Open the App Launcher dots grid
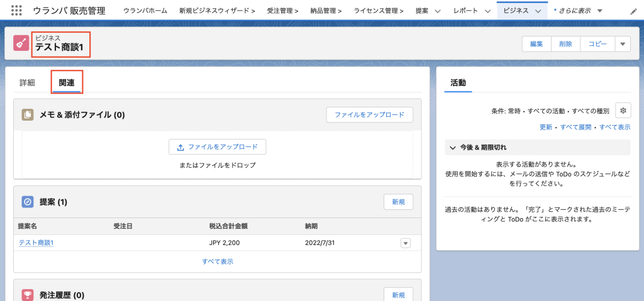 point(16,11)
